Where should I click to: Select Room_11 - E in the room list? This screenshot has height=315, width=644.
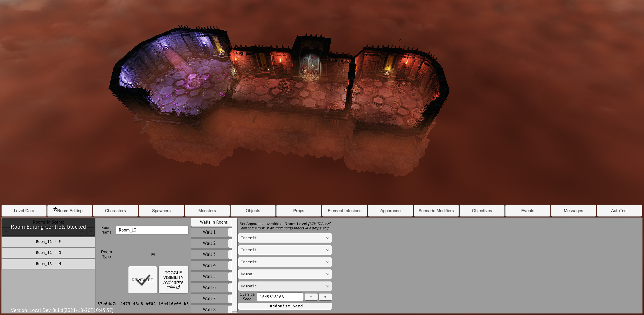tap(48, 242)
